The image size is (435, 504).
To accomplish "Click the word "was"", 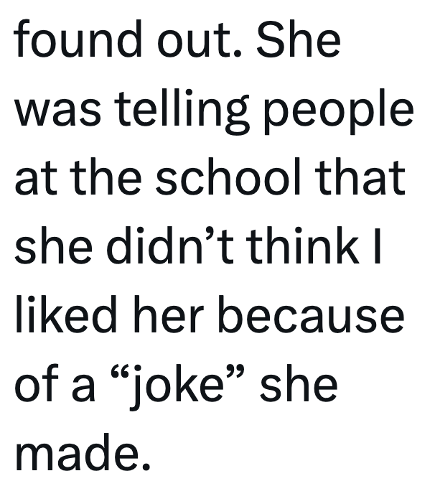I will click(54, 110).
